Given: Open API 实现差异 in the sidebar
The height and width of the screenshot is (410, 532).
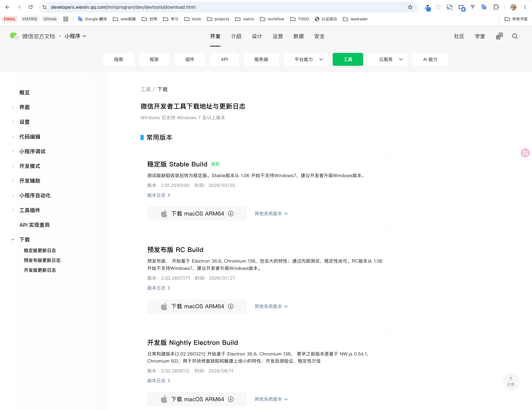Looking at the screenshot, I should [x=35, y=225].
